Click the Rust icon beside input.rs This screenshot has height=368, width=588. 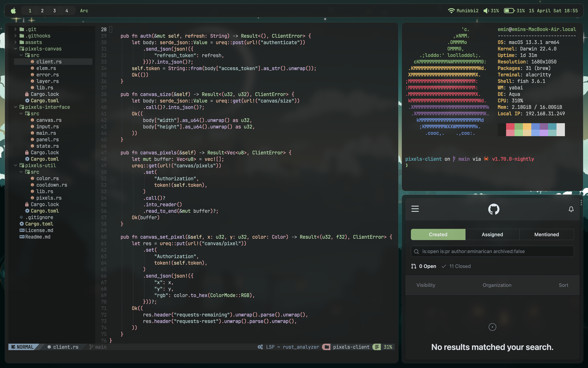[x=32, y=127]
